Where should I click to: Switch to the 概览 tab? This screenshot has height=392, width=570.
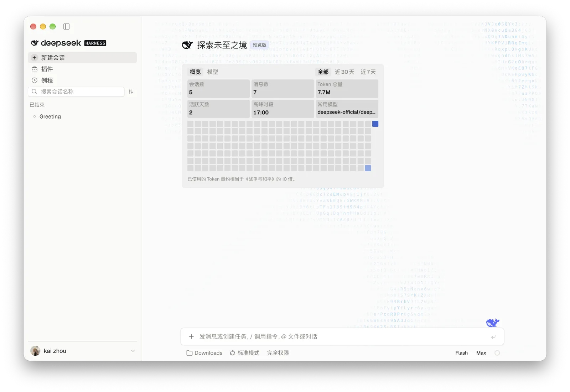tap(195, 72)
